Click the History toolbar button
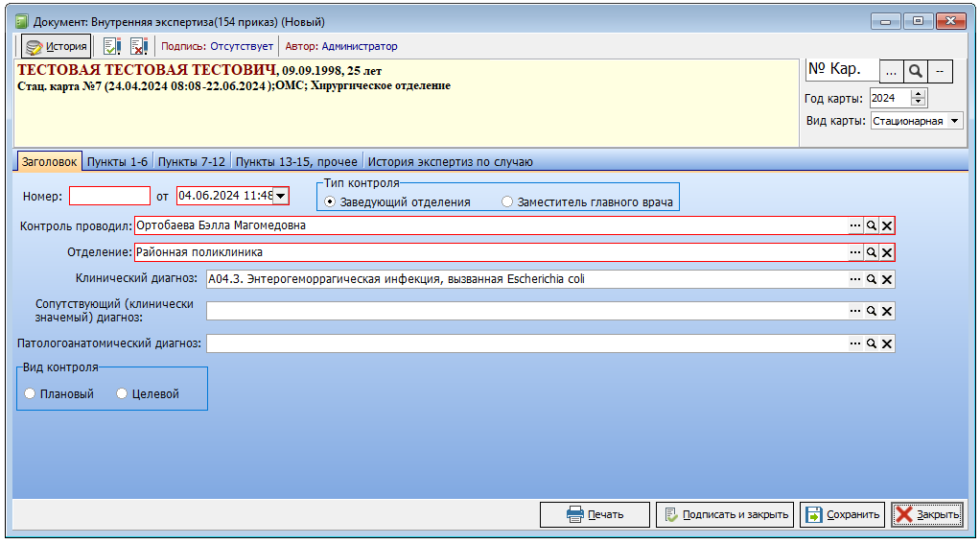The width and height of the screenshot is (980, 544). point(56,46)
